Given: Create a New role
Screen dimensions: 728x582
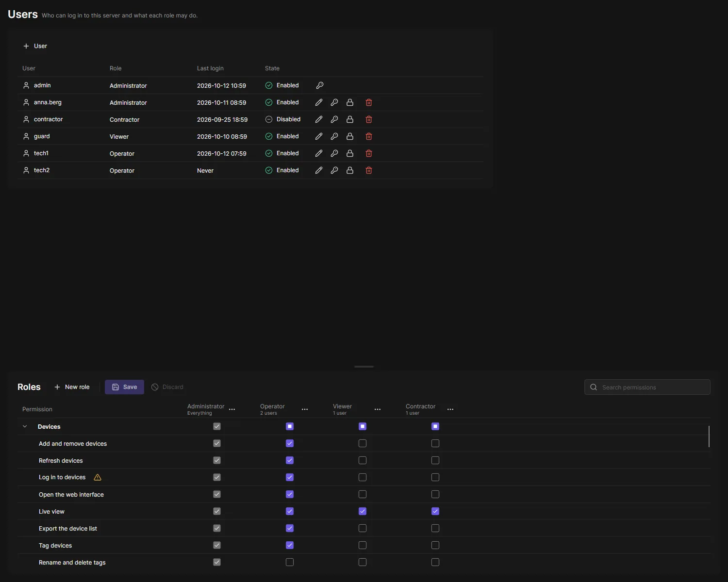Looking at the screenshot, I should (72, 387).
